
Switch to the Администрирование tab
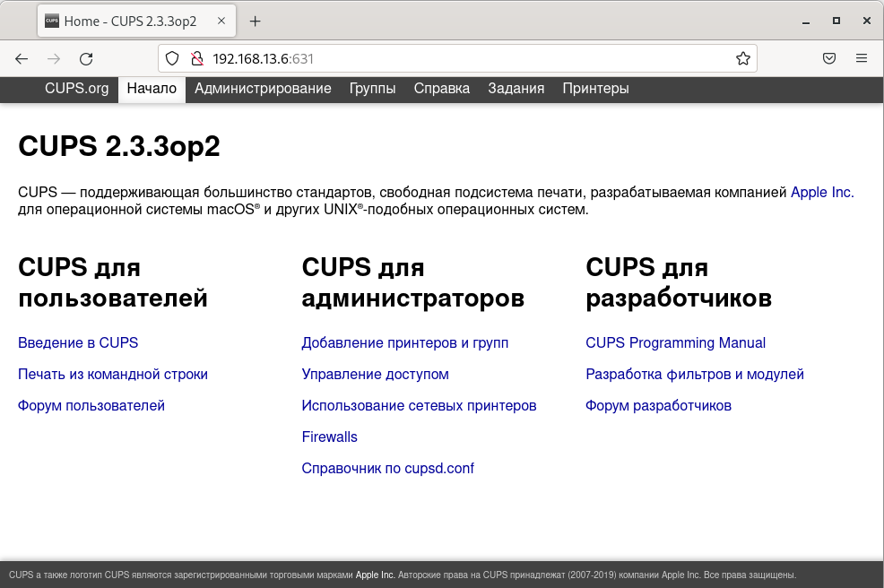[262, 88]
